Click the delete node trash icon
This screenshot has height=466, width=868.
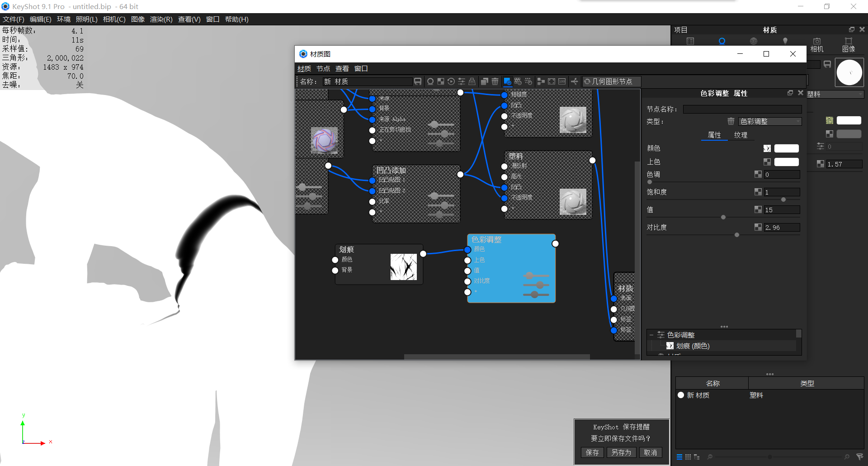pos(495,81)
